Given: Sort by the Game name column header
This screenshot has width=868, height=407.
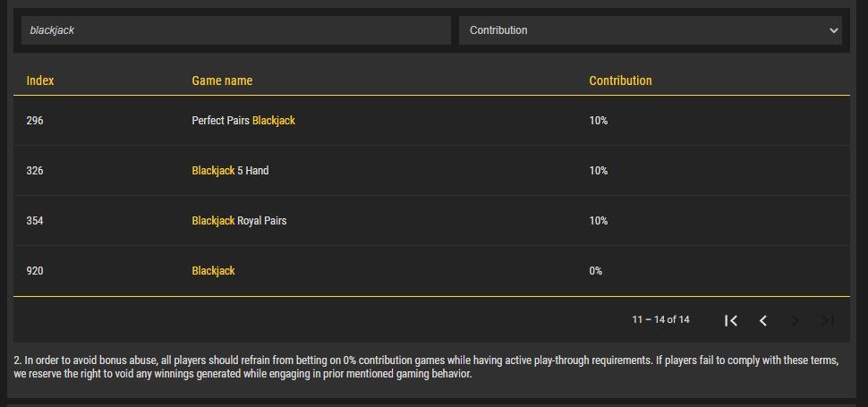Looking at the screenshot, I should pyautogui.click(x=222, y=81).
